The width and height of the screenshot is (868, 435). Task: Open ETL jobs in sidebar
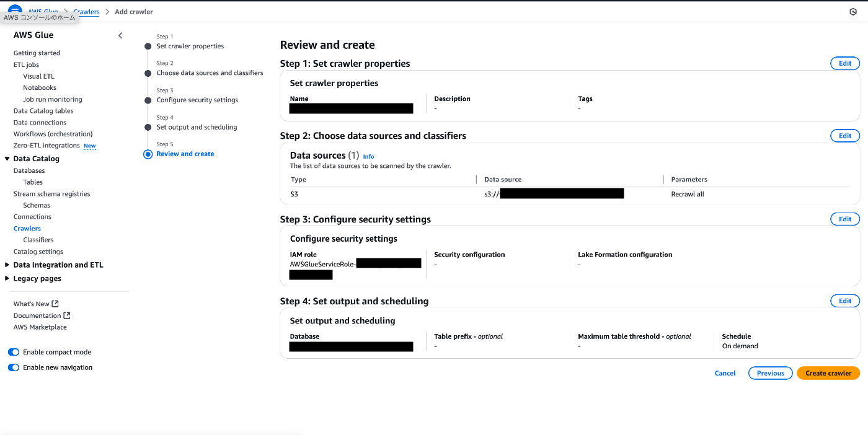click(x=26, y=64)
